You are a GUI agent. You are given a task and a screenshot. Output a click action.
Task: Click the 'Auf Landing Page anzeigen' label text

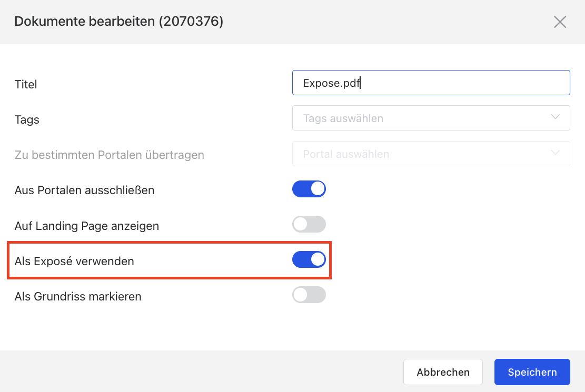point(87,226)
